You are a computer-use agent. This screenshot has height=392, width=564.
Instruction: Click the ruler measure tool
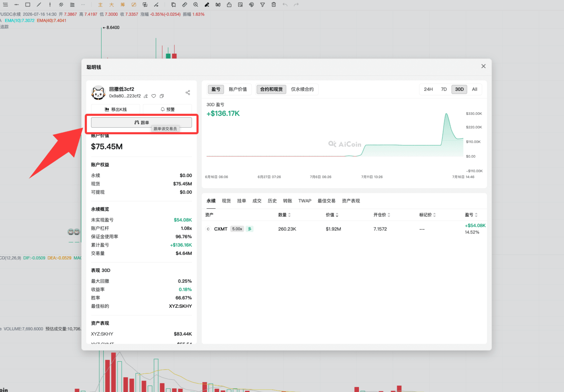coord(185,5)
